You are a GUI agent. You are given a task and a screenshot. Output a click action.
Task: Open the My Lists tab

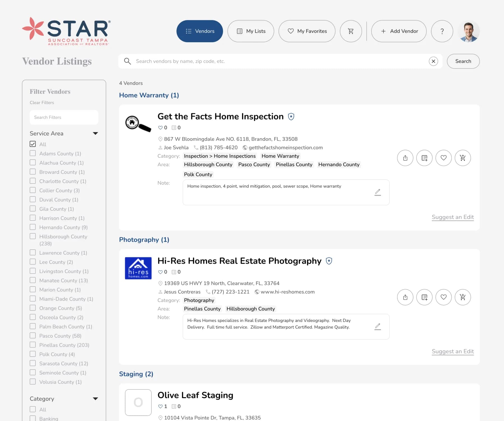click(251, 31)
